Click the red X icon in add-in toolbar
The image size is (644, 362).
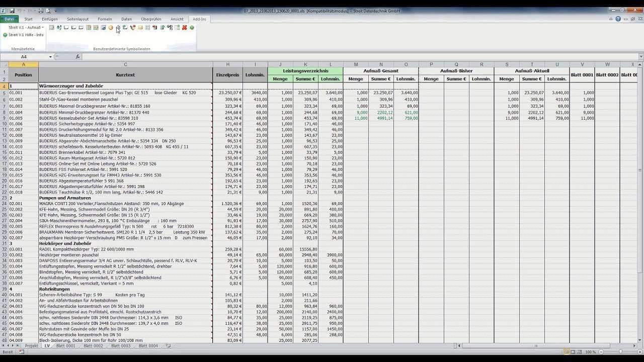[x=184, y=28]
